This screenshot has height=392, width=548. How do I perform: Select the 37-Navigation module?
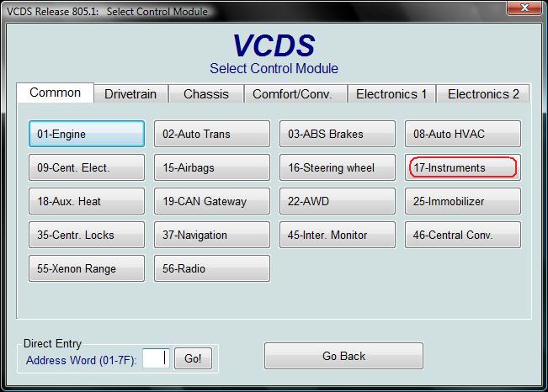click(212, 235)
